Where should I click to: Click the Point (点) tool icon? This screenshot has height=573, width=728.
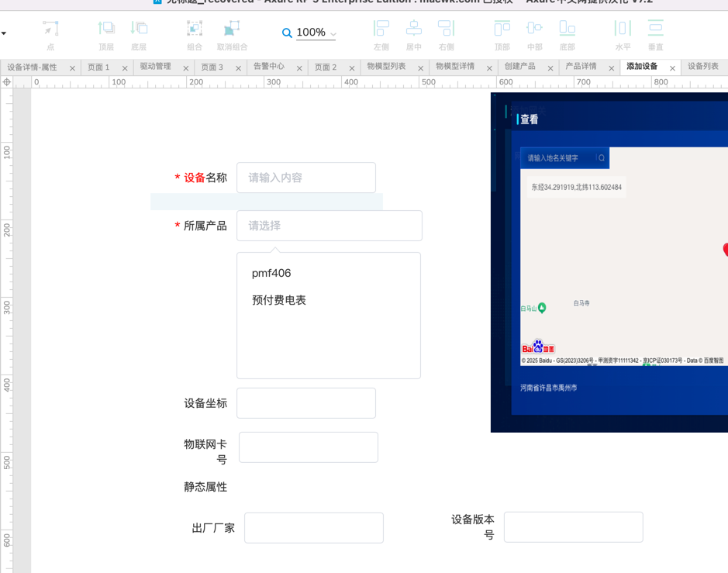(50, 29)
